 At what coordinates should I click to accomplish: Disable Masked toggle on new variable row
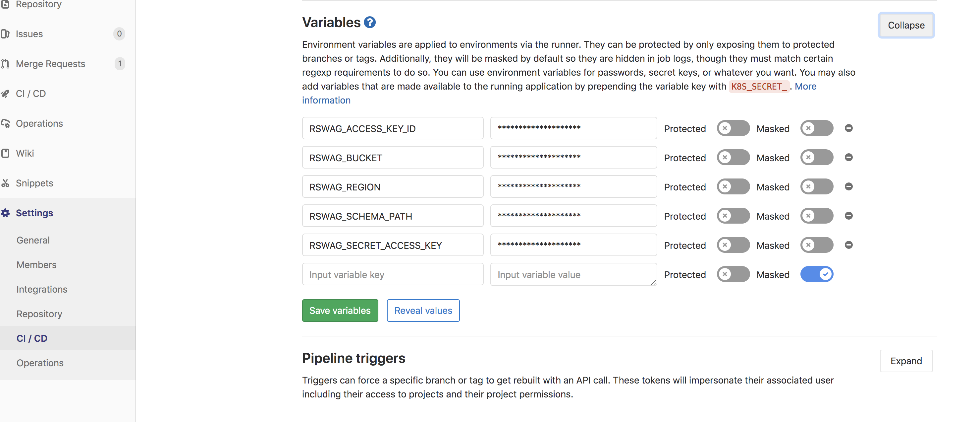(816, 274)
